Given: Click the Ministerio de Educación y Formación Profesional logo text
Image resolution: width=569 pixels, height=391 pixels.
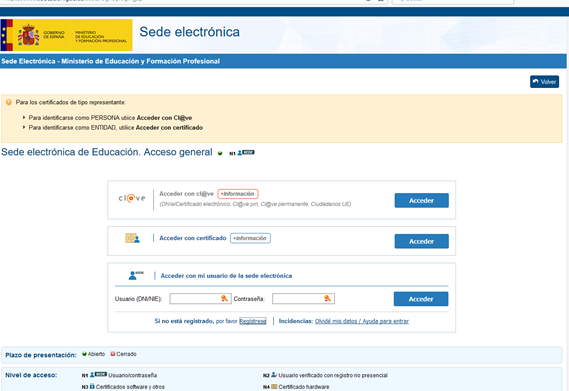Looking at the screenshot, I should tap(101, 37).
